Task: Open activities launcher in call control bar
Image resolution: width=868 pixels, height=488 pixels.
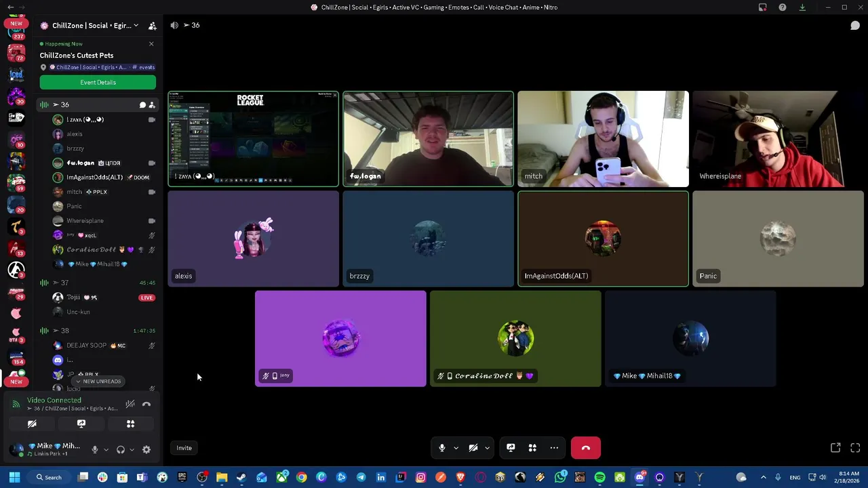Action: click(x=532, y=448)
